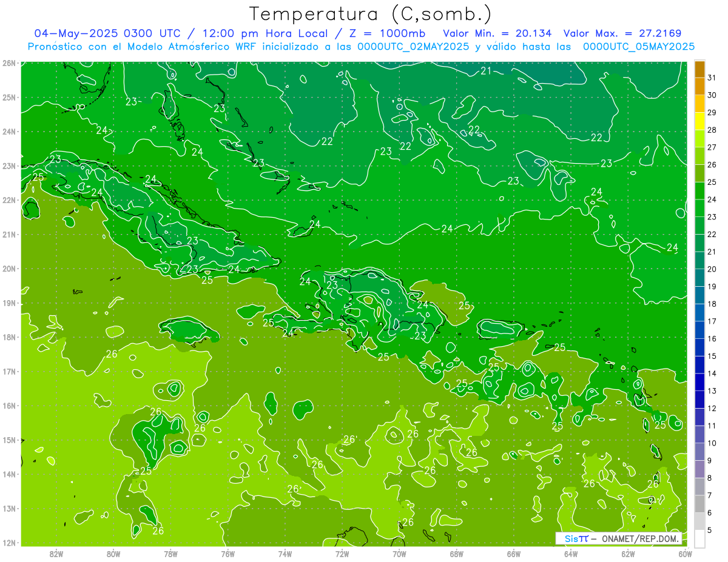Click the color bar label 17
The height and width of the screenshot is (562, 728).
[712, 321]
